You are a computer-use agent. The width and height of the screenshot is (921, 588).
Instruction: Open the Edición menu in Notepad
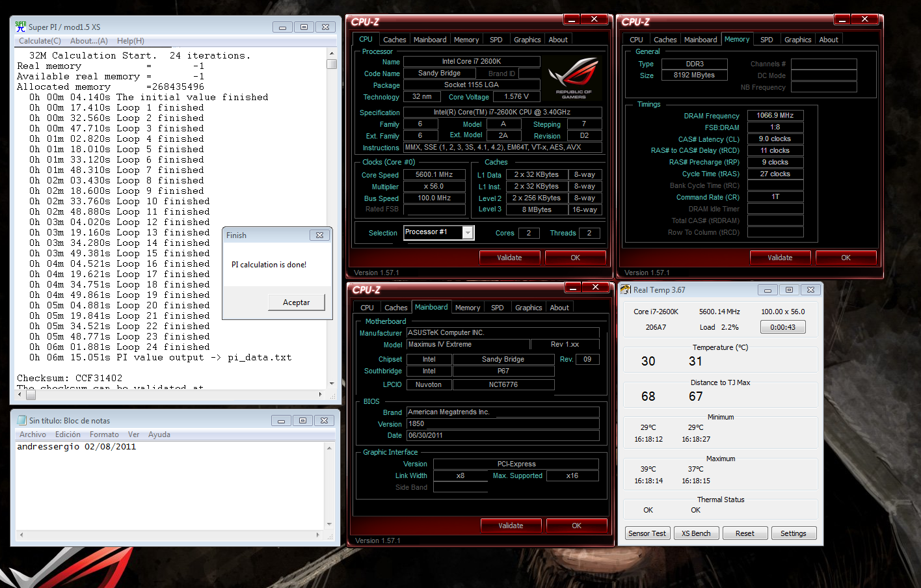68,434
